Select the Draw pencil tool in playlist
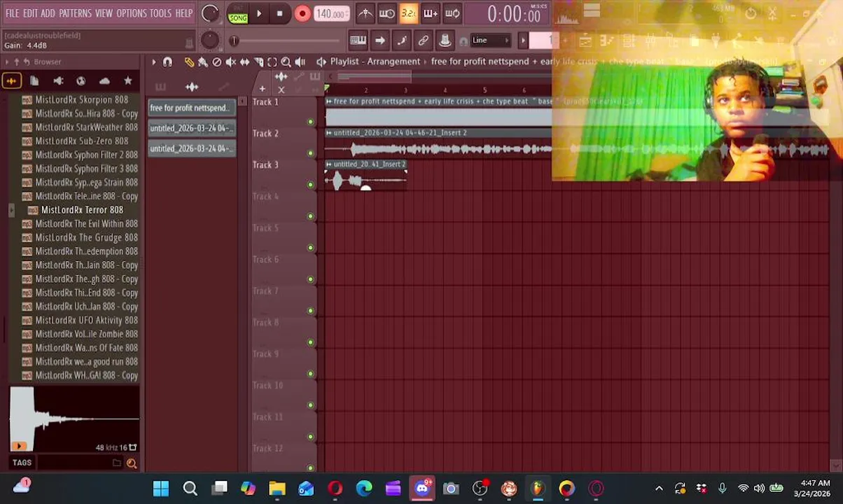Image resolution: width=843 pixels, height=504 pixels. [x=189, y=62]
